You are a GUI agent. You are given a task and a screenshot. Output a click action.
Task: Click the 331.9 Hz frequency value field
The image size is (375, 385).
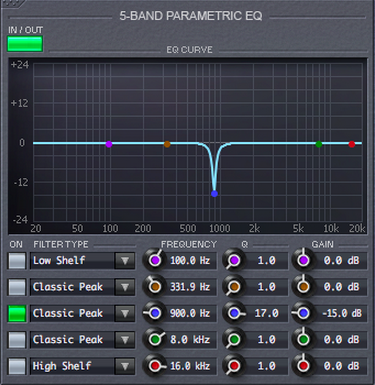(x=190, y=287)
